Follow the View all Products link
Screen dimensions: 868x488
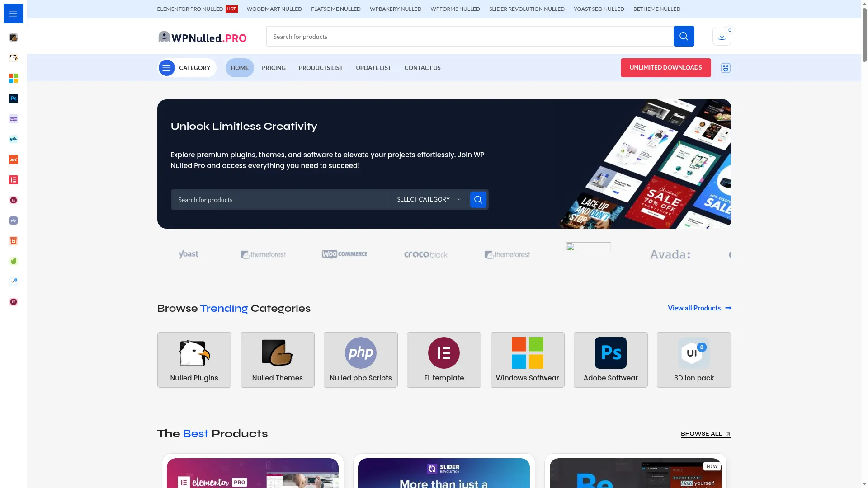click(699, 308)
